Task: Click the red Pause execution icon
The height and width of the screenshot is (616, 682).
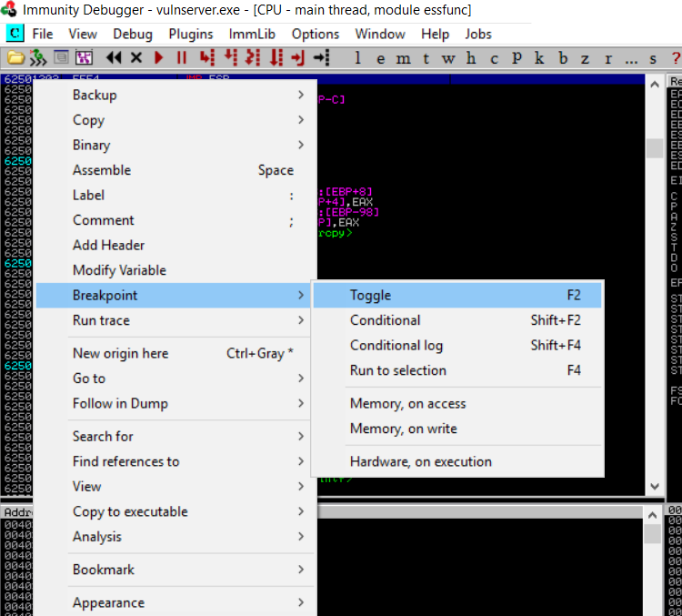Action: tap(182, 57)
